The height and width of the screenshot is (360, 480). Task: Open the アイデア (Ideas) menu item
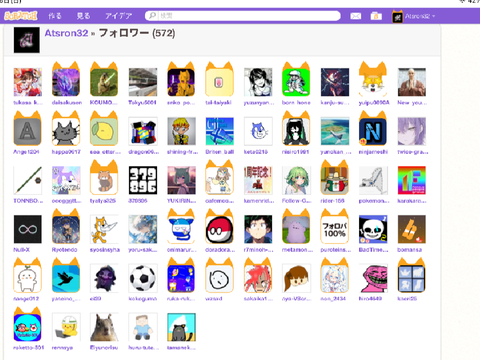pos(119,16)
